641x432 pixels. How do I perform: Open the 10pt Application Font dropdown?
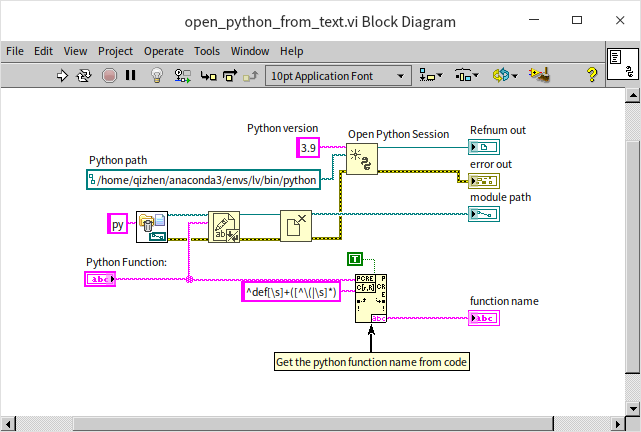[338, 75]
